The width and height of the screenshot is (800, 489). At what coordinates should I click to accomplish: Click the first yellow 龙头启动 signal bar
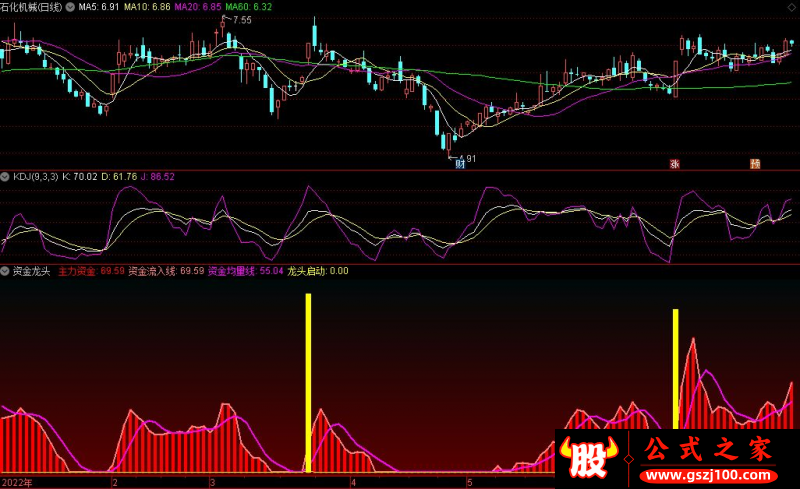(308, 383)
